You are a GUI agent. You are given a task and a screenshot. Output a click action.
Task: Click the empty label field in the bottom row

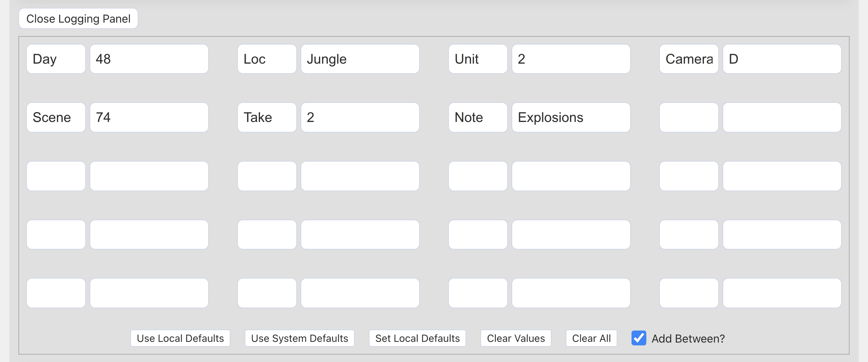(x=56, y=293)
